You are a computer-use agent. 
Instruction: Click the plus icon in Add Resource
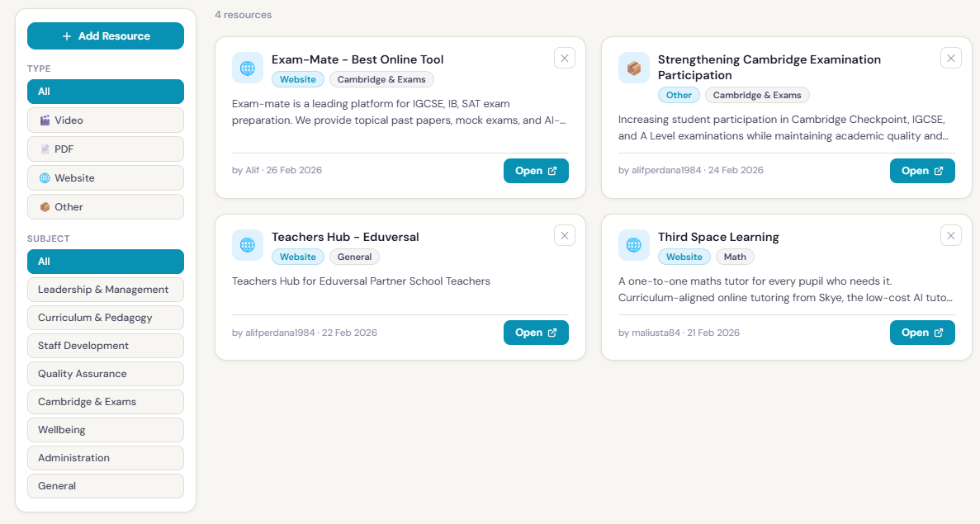pyautogui.click(x=67, y=36)
